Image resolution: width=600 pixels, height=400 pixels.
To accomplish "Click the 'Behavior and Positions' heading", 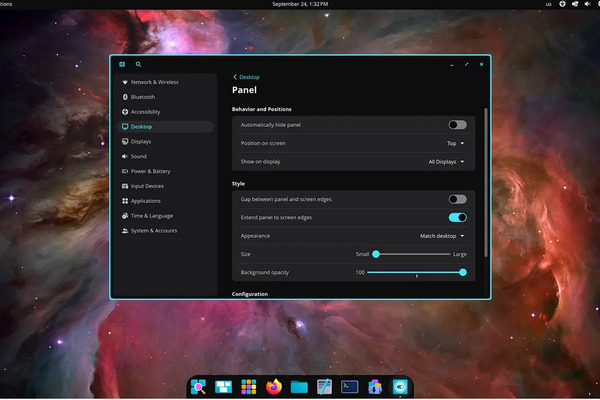I will (261, 109).
